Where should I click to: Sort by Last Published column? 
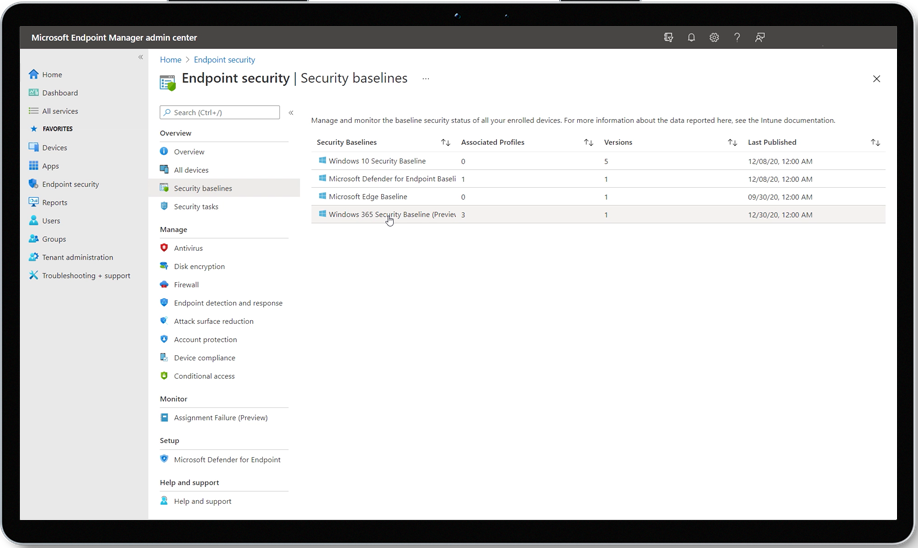click(875, 143)
